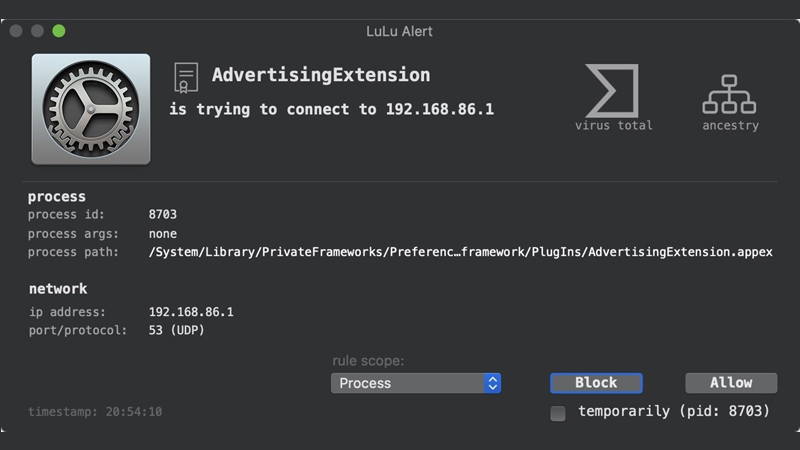Enable the temporarily checkbox
800x450 pixels.
558,413
